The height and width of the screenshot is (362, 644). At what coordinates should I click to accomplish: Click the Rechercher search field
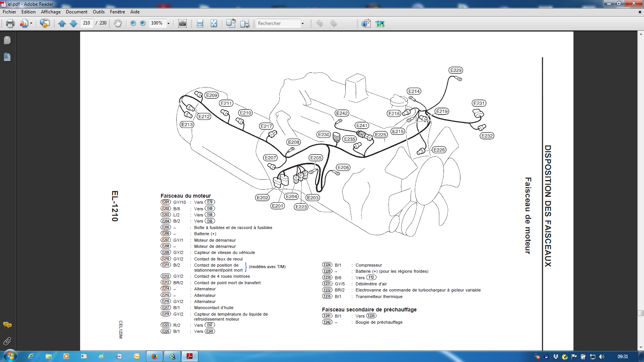pyautogui.click(x=278, y=23)
